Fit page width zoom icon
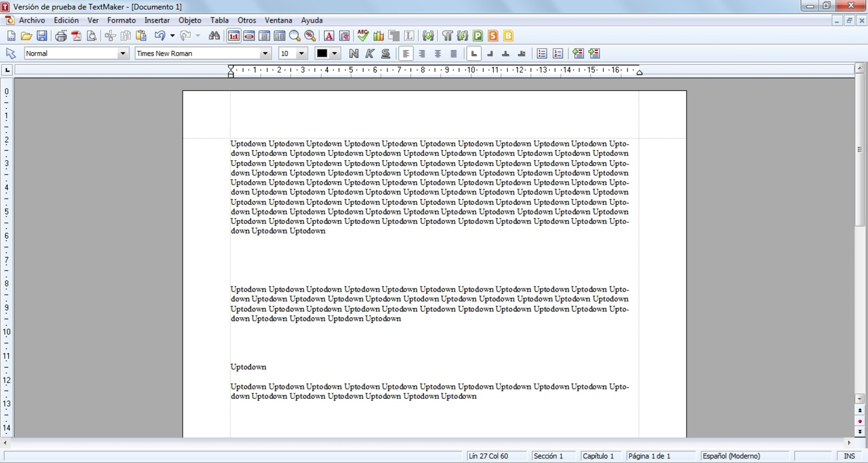 click(x=249, y=36)
